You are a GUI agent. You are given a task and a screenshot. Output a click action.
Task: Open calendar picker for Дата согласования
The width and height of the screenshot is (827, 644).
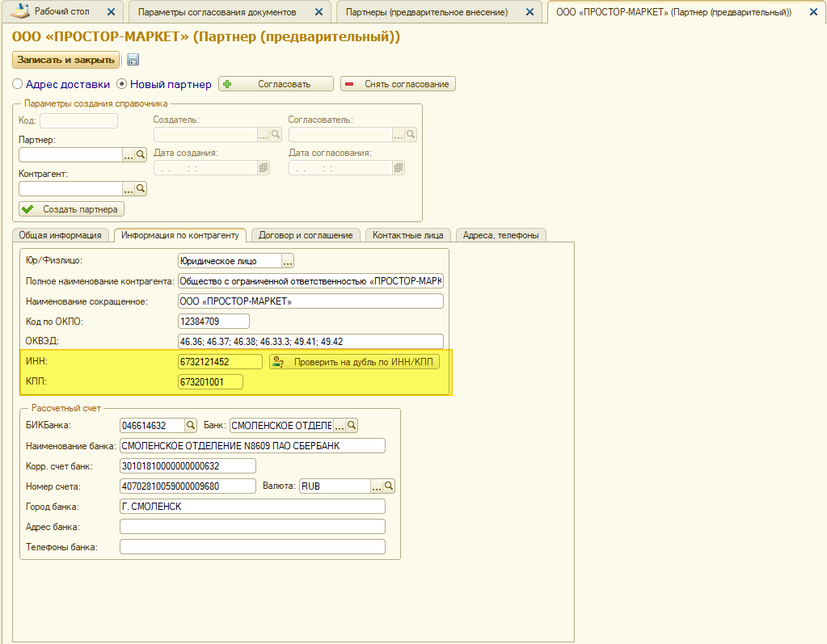point(399,168)
